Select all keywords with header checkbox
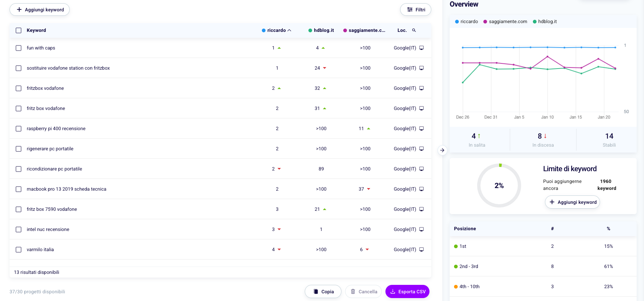This screenshot has width=644, height=301. coord(19,30)
